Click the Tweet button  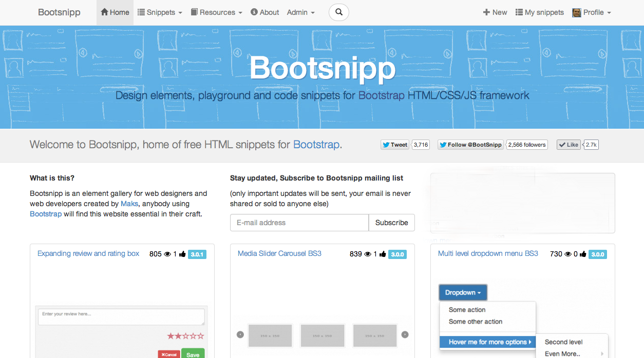pyautogui.click(x=395, y=145)
